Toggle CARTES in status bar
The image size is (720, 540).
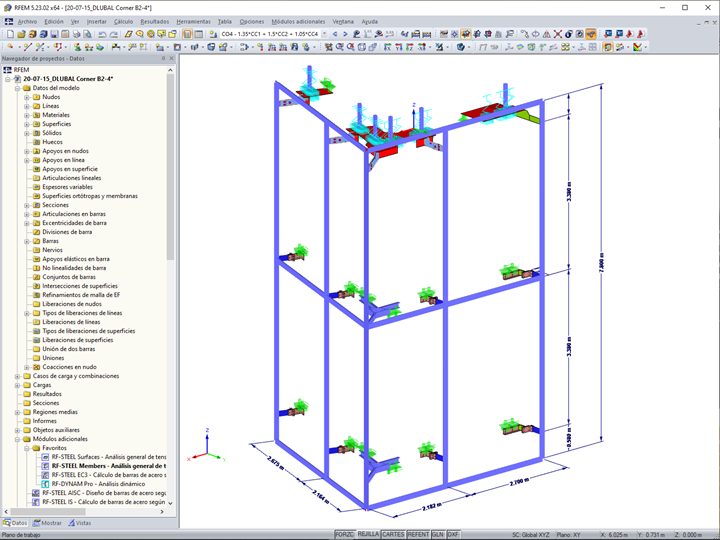393,534
